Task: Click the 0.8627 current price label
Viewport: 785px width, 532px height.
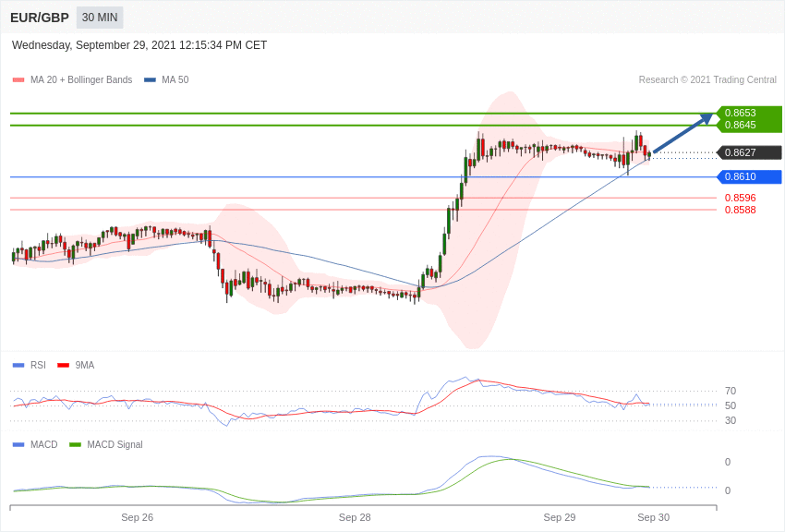Action: click(748, 152)
